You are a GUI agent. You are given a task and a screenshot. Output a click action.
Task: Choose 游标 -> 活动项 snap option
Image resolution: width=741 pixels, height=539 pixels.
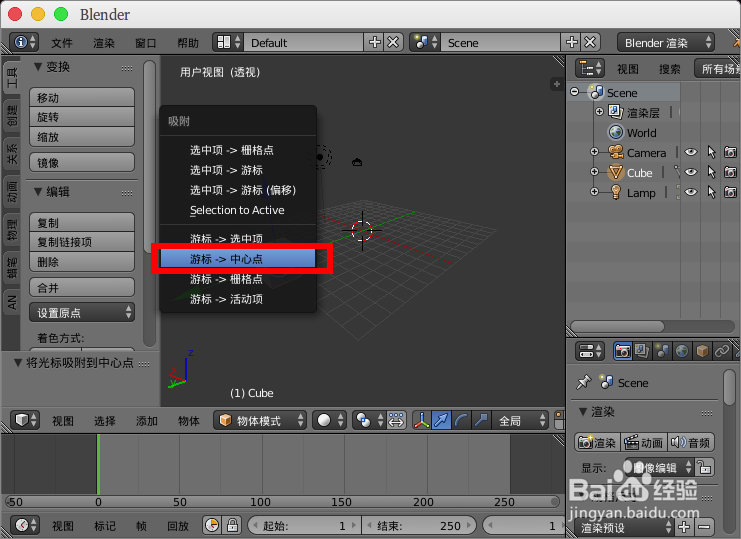coord(238,299)
